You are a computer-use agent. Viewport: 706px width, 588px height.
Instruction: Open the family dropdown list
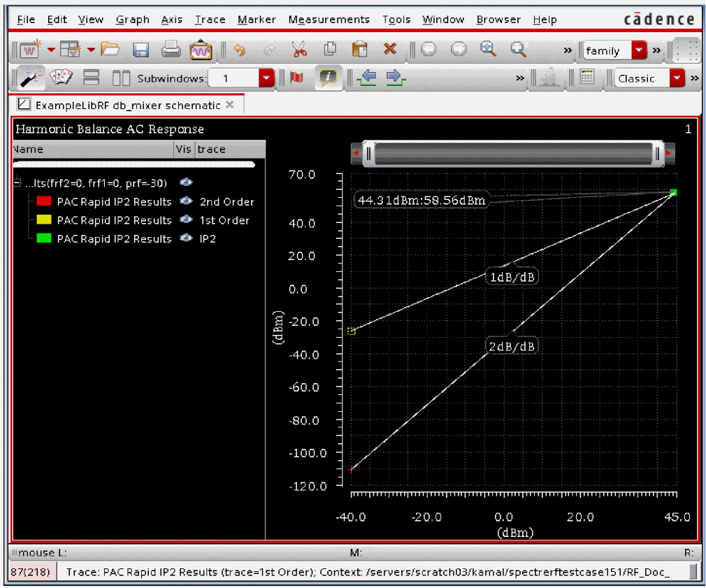[639, 50]
